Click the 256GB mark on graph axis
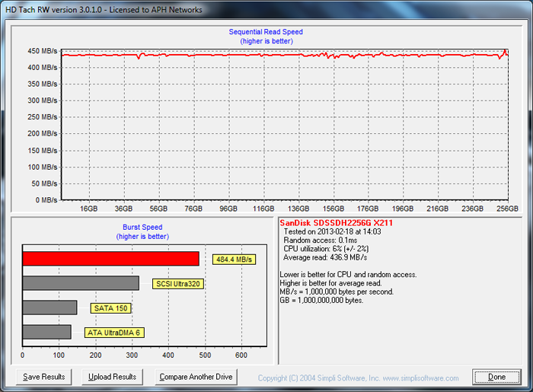The height and width of the screenshot is (392, 533). 506,208
